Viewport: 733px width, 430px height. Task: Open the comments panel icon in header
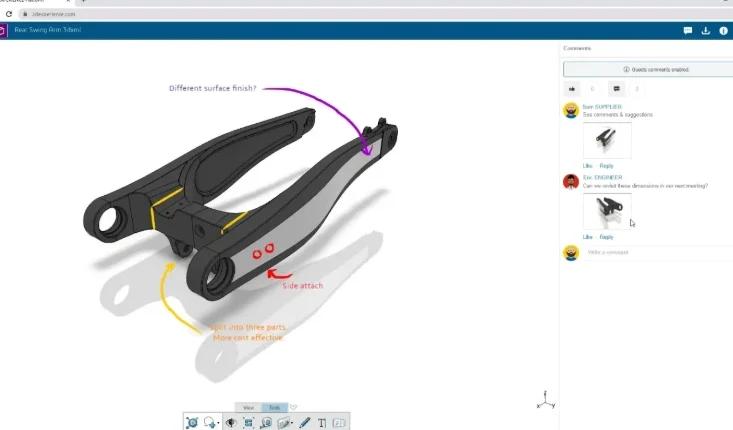(688, 31)
